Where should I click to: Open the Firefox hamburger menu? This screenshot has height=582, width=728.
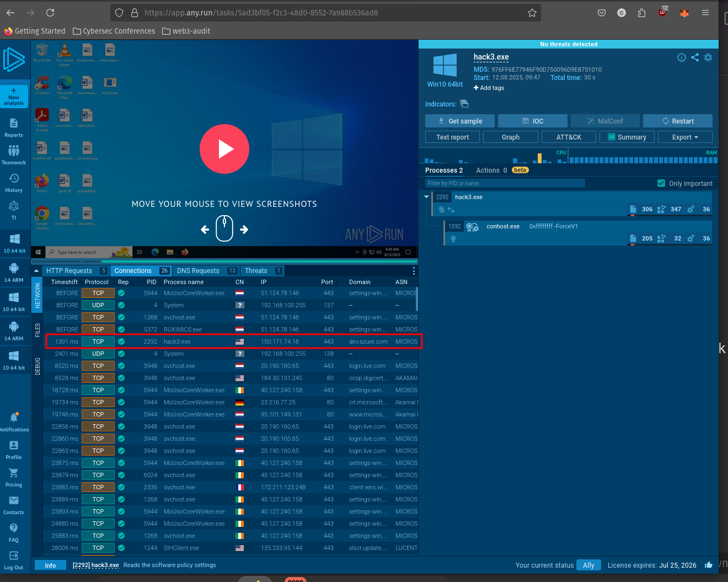coord(705,13)
